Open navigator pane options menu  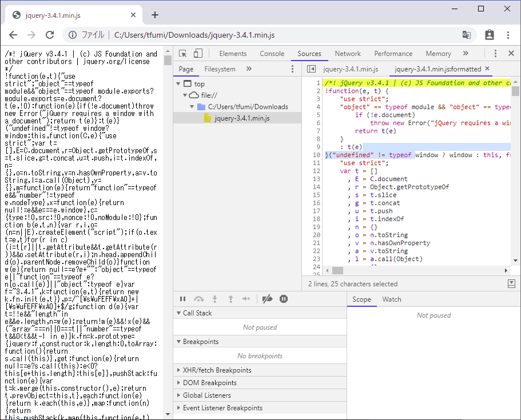292,69
